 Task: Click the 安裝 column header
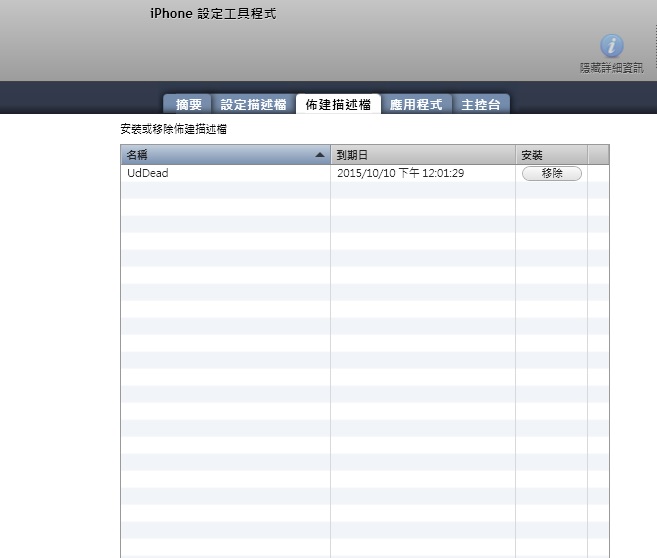click(x=551, y=155)
